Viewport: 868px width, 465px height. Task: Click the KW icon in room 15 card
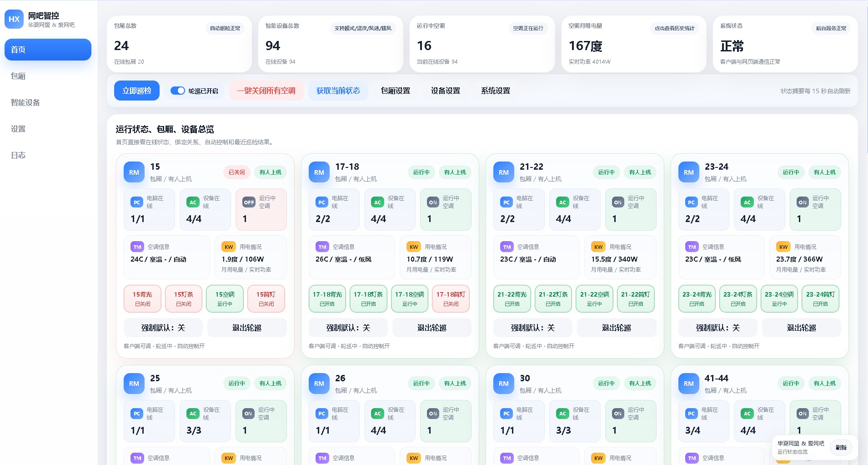pos(229,247)
